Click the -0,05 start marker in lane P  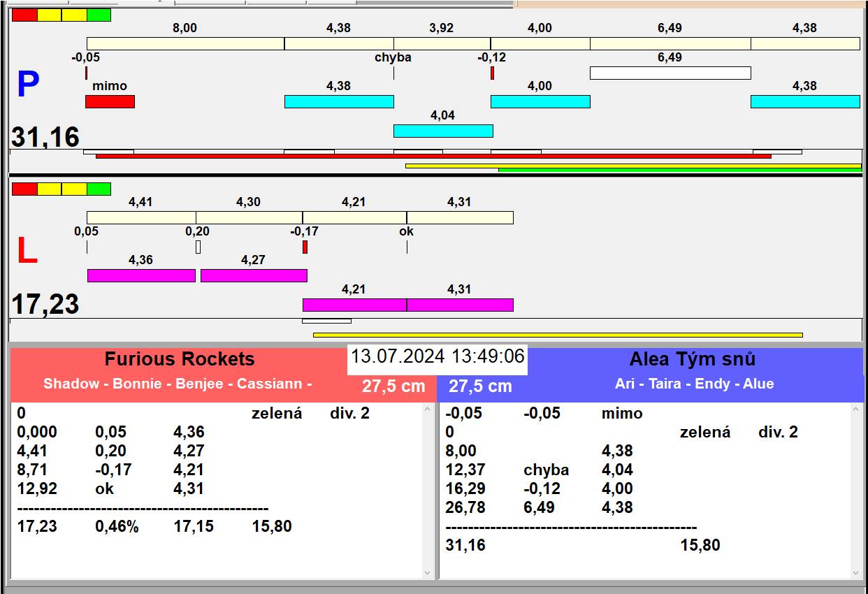coord(86,73)
